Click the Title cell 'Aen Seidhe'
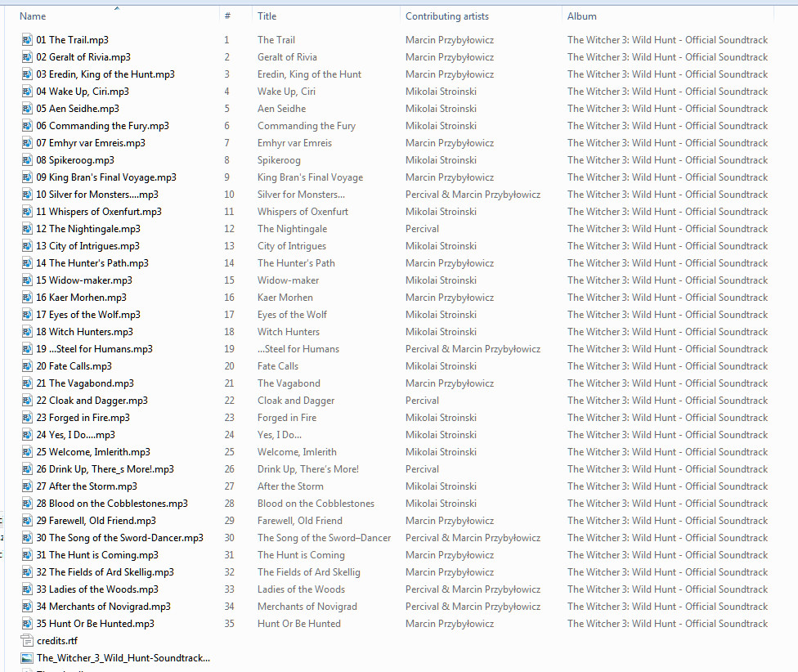 pos(281,109)
